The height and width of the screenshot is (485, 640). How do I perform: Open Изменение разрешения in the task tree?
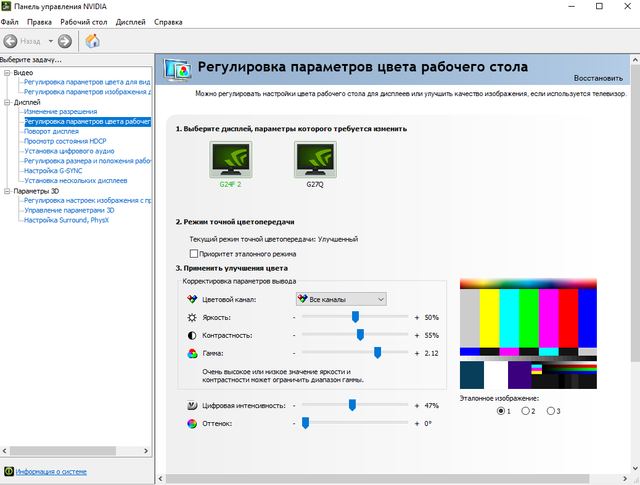pos(60,111)
